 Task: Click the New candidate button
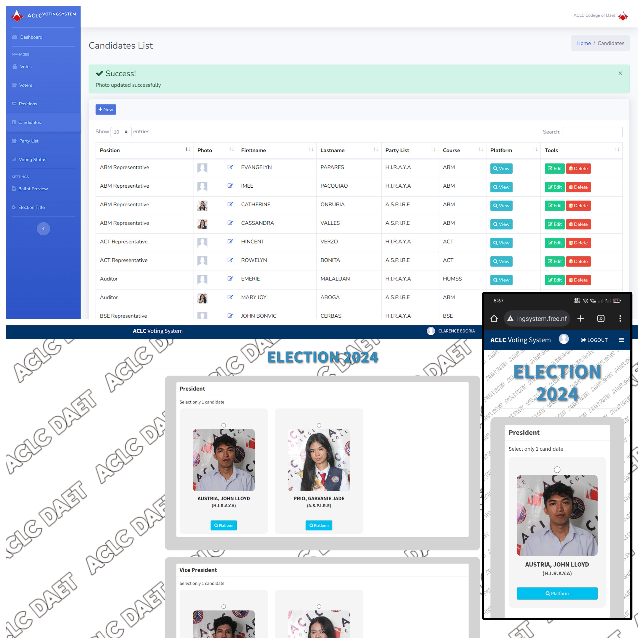click(106, 109)
